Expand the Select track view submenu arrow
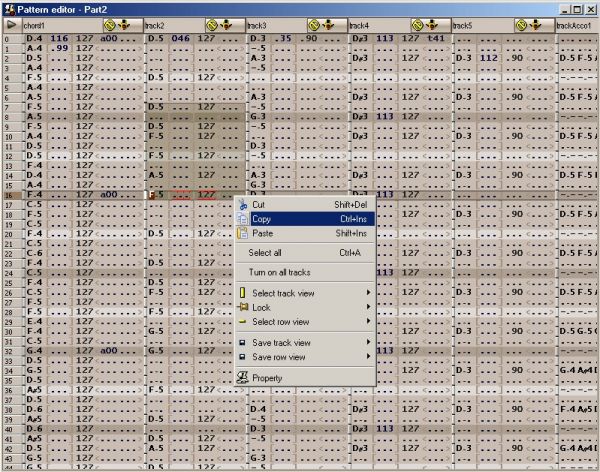 pos(369,293)
